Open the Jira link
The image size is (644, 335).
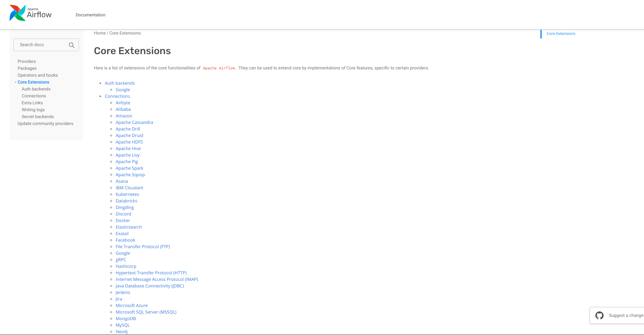[x=119, y=299]
